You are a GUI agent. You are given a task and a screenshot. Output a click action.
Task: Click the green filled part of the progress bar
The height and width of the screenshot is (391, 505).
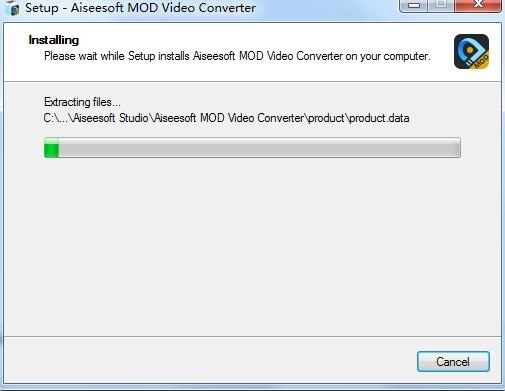(x=52, y=148)
